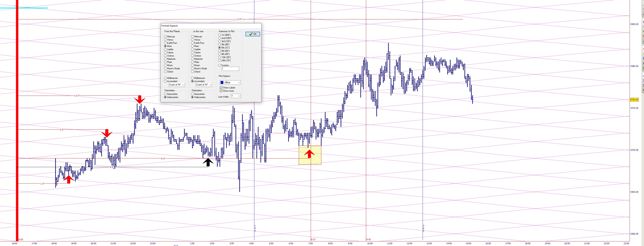644x246 pixels.
Task: Open the Line Width dropdown
Action: pos(236,96)
